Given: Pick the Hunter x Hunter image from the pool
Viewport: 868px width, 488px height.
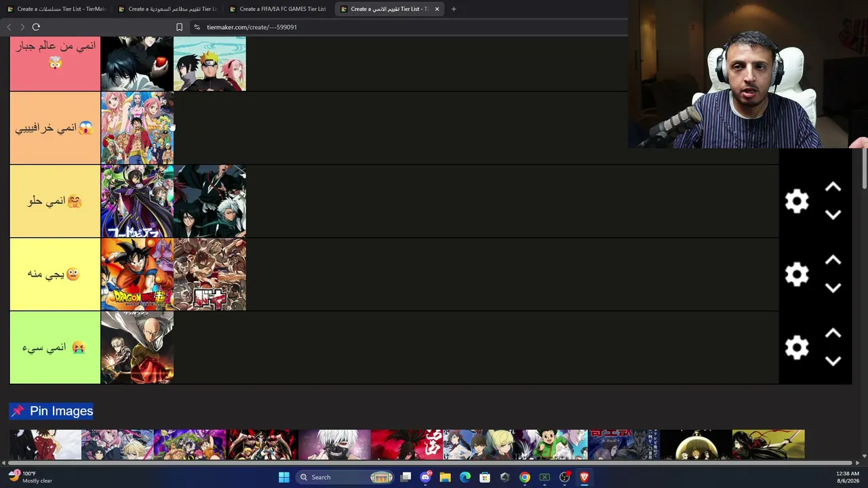Looking at the screenshot, I should click(552, 445).
